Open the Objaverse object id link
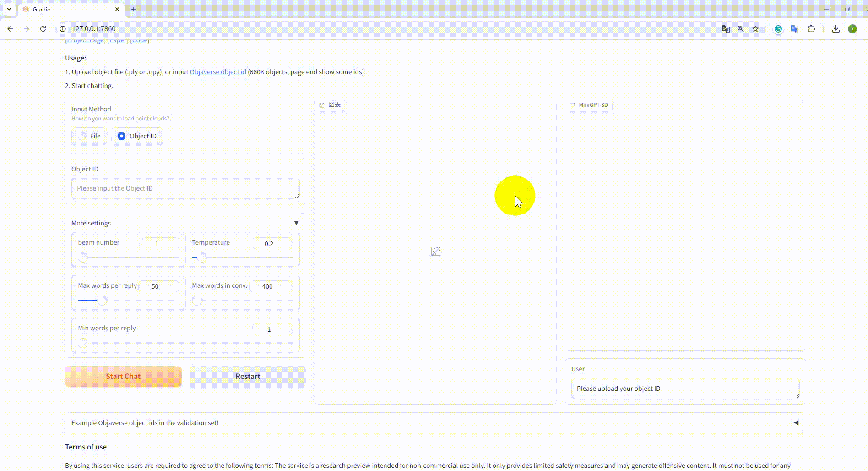 tap(218, 72)
